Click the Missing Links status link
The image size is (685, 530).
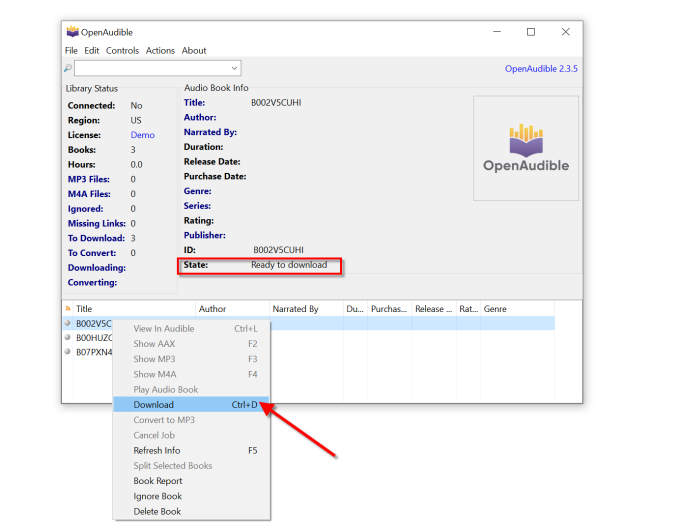[97, 224]
